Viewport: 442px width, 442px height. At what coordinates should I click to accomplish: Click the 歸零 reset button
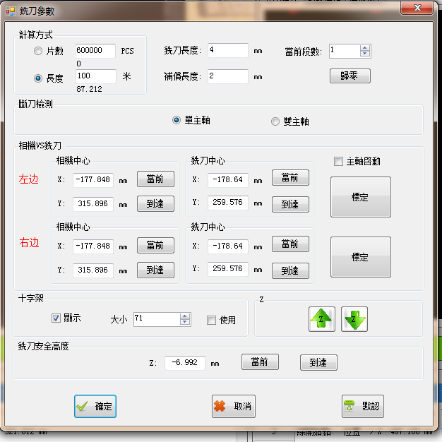click(350, 76)
